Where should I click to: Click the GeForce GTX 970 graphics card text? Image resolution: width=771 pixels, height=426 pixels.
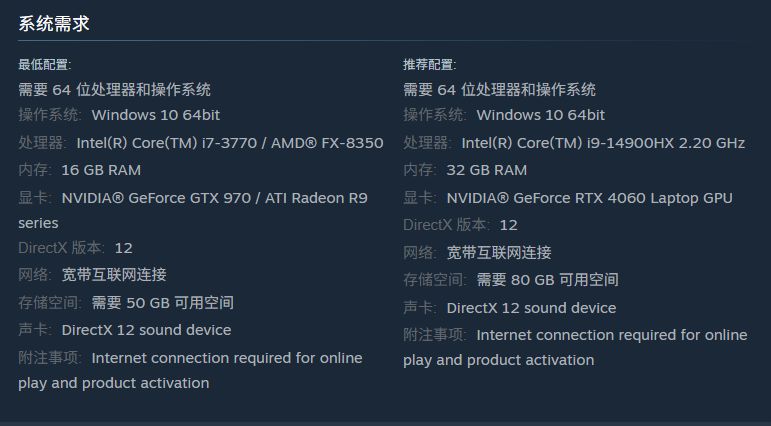click(214, 198)
